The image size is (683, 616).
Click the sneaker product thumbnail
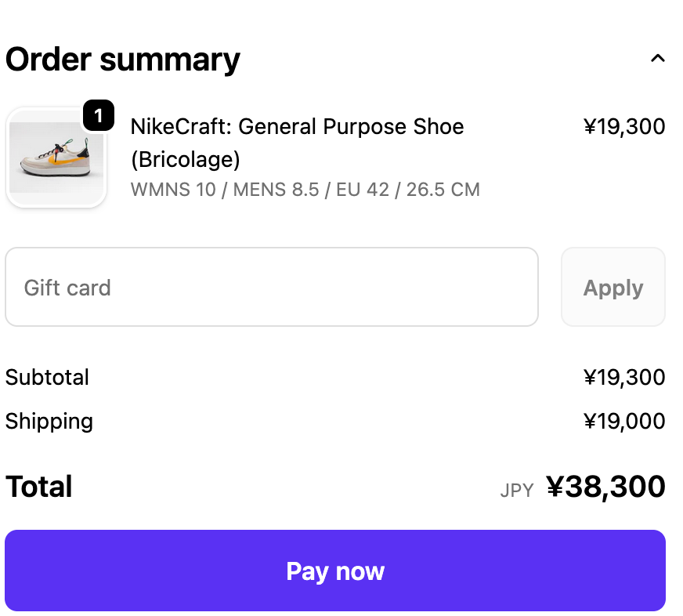tap(56, 158)
